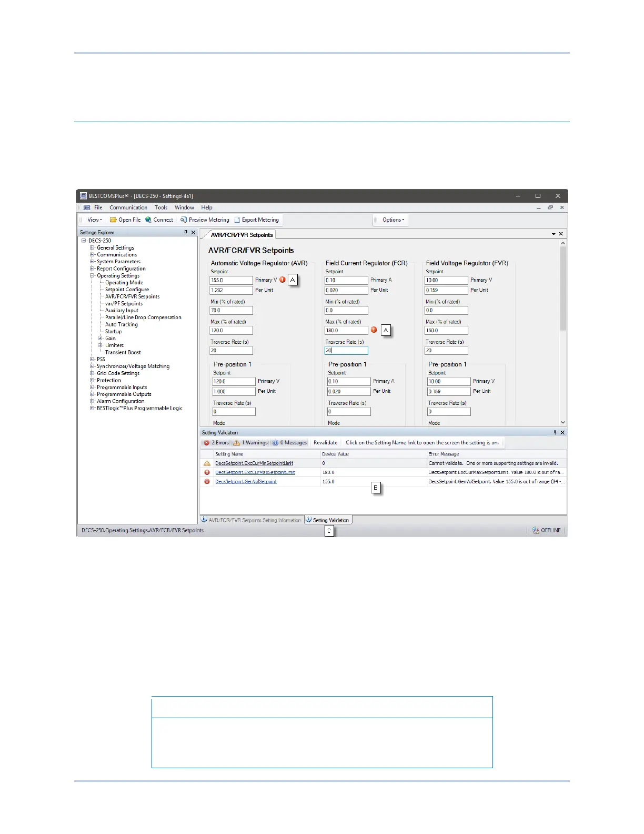Select Auxiliary Input in the tree
This screenshot has height=834, width=644.
[122, 311]
